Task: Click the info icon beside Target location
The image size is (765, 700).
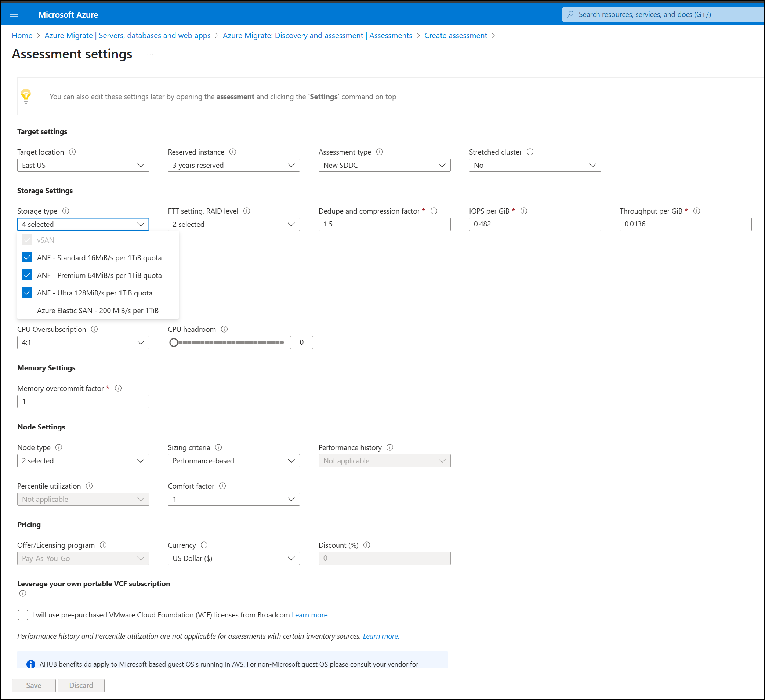Action: (72, 152)
